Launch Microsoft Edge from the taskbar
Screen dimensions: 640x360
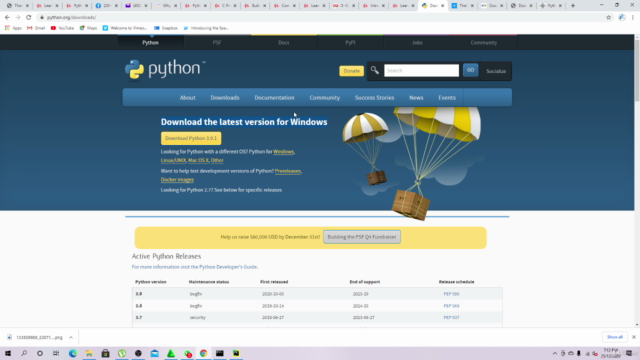[x=73, y=353]
